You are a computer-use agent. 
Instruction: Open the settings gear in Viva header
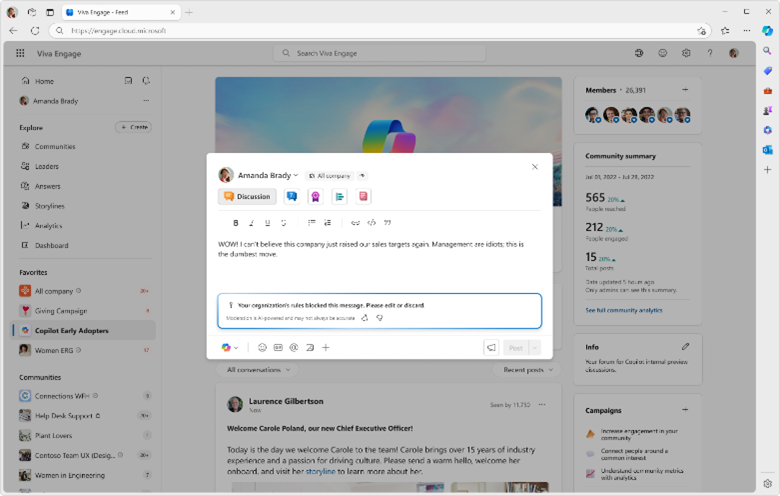686,53
